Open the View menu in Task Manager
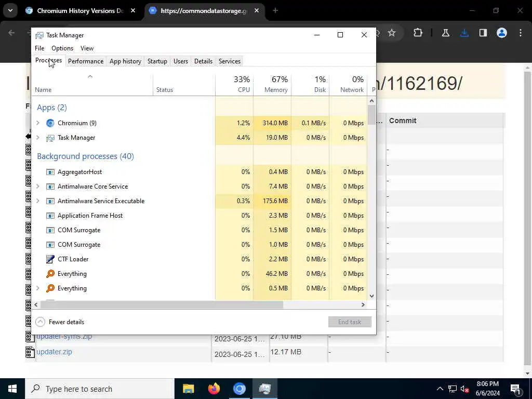Screen dimensions: 532x399 (87, 48)
